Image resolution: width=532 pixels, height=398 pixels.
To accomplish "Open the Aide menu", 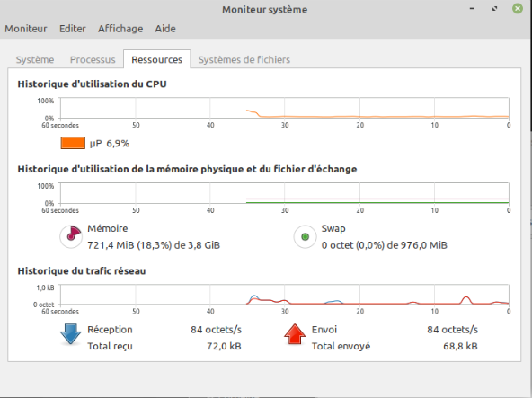I will click(165, 29).
